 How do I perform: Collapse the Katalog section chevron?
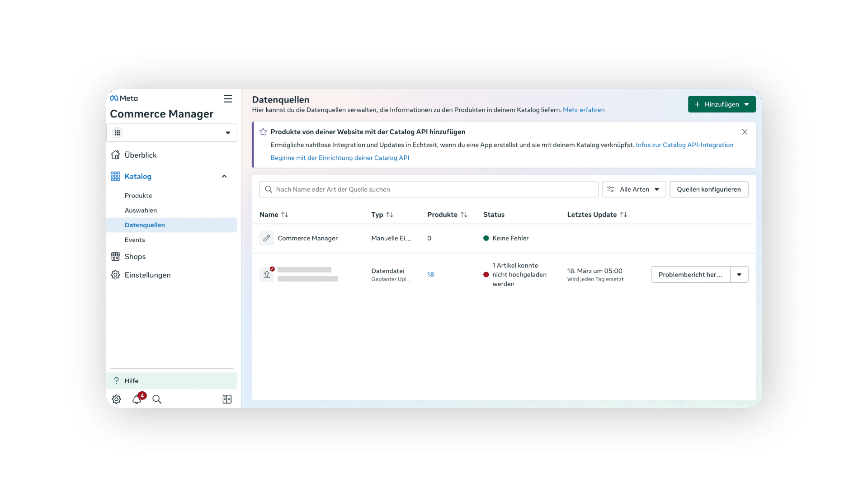click(224, 176)
